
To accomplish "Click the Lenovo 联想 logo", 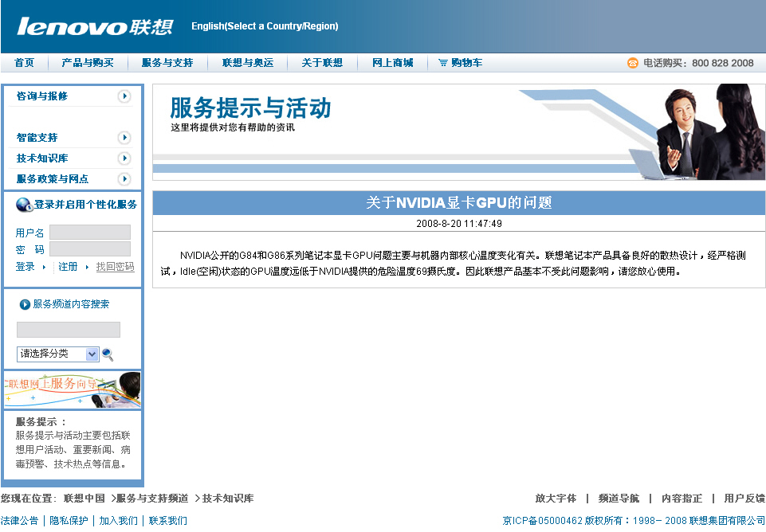I will click(96, 26).
